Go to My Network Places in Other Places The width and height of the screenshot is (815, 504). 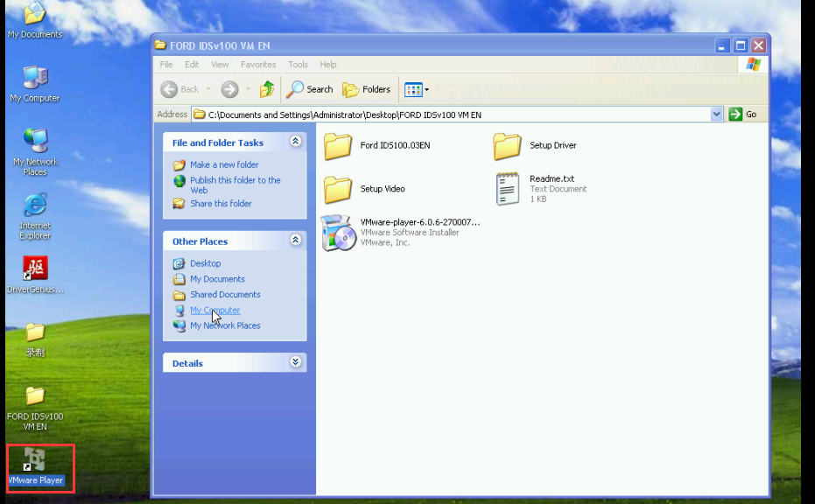click(225, 325)
